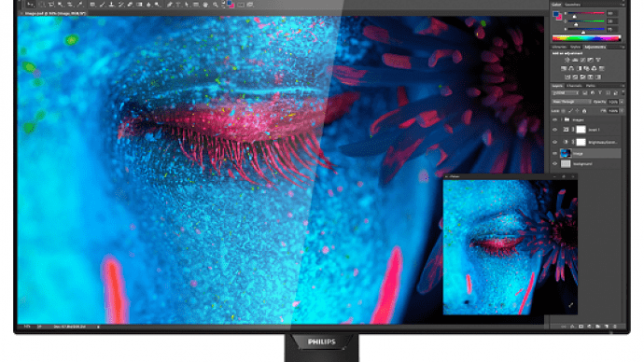The height and width of the screenshot is (362, 644).
Task: Switch to the Libraries tab
Action: pyautogui.click(x=559, y=48)
